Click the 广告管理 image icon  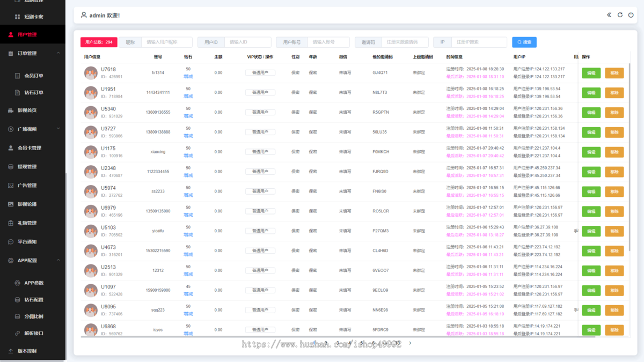[11, 186]
